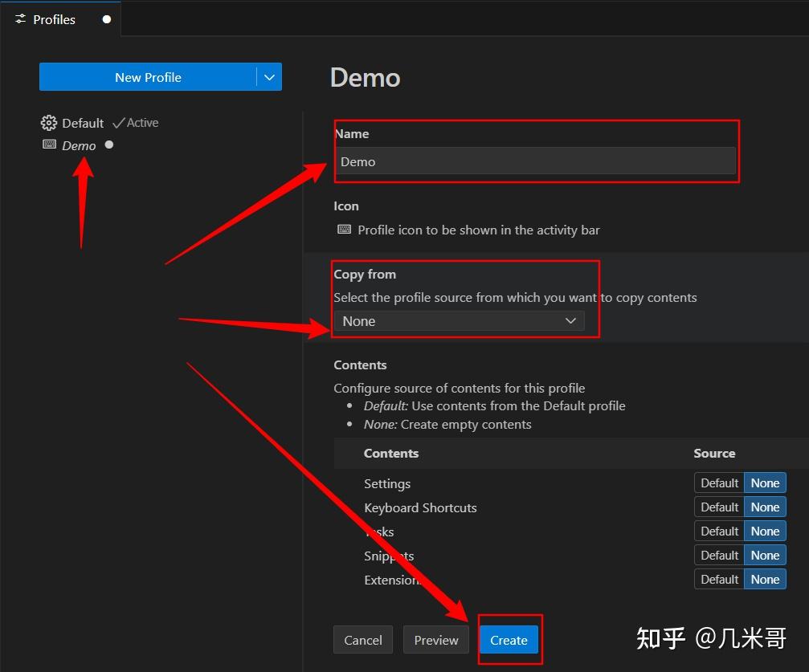
Task: Click the dot indicator after Demo in sidebar
Action: 108,145
